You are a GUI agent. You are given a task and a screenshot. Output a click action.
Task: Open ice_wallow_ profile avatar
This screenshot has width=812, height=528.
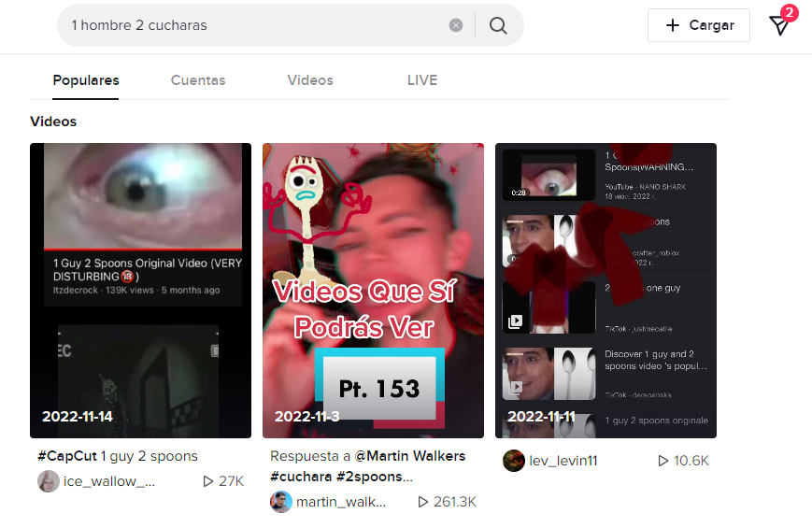[x=49, y=481]
